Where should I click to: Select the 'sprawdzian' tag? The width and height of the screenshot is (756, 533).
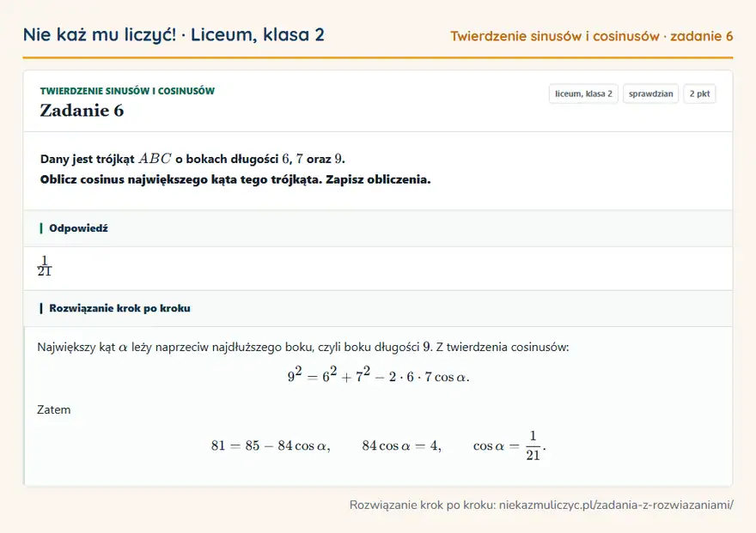pyautogui.click(x=651, y=94)
